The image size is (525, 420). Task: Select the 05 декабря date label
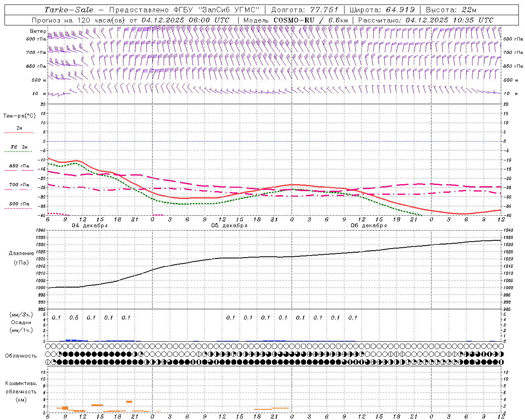(x=229, y=226)
